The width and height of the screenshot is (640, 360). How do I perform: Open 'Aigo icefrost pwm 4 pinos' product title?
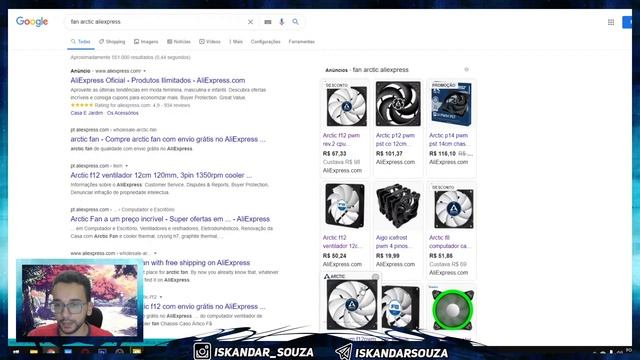393,242
